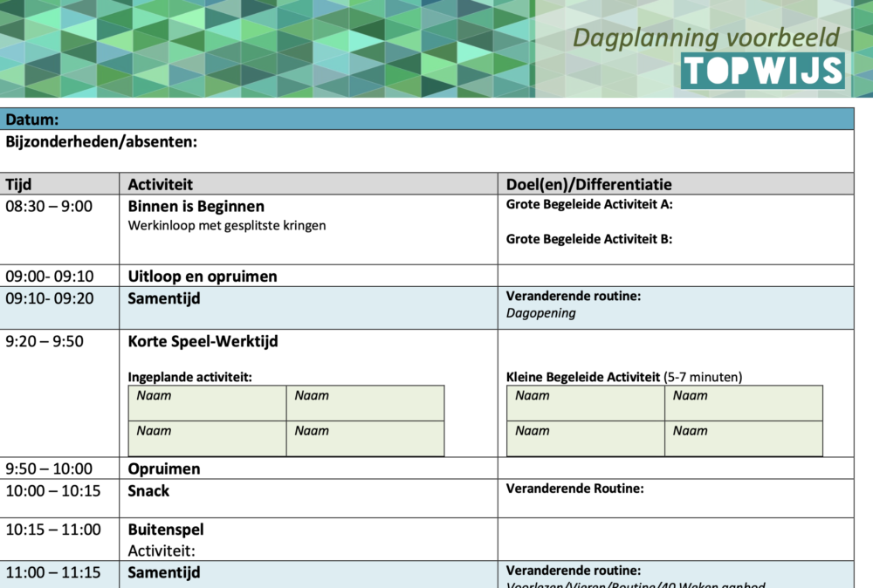
Task: Click 'Activiteit:' under Buitenspel
Action: pos(162,550)
